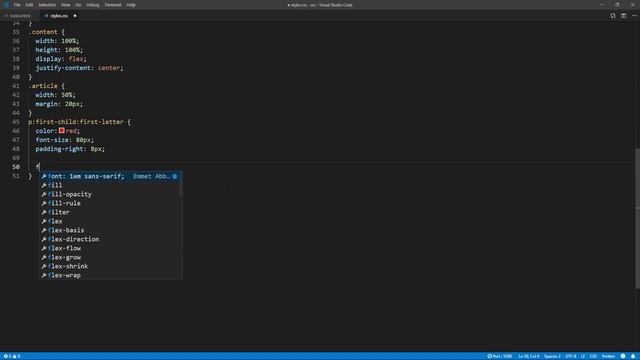Select 'fill-rule' suggestion
The width and height of the screenshot is (640, 360).
(x=110, y=203)
